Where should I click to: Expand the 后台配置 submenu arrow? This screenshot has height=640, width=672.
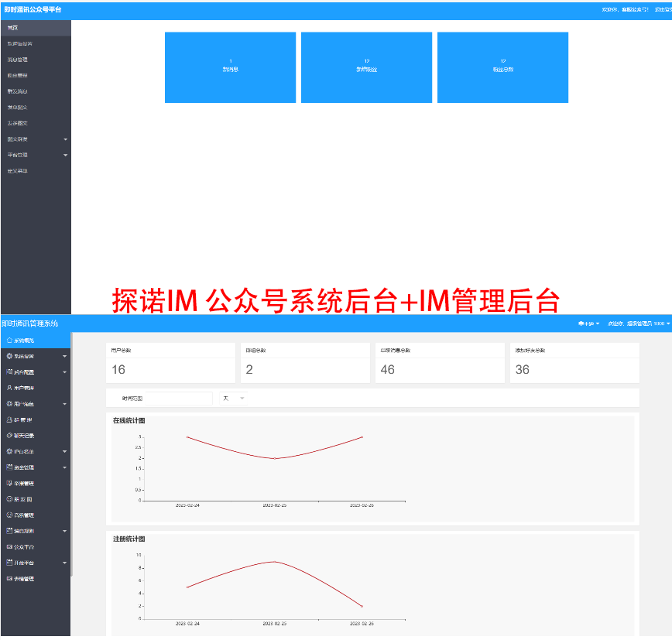point(65,372)
